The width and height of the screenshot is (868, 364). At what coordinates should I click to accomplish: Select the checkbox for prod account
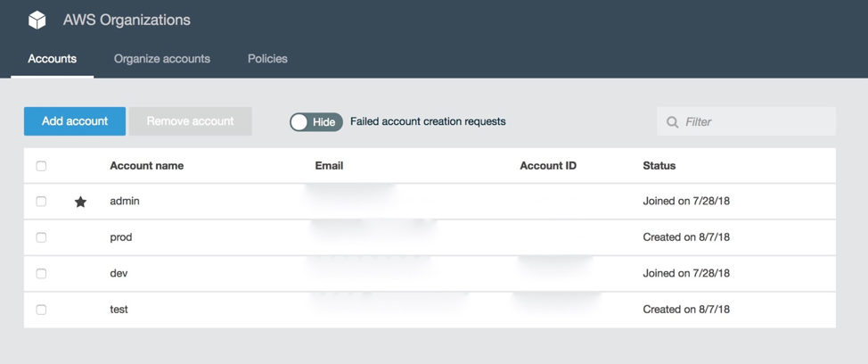coord(41,237)
